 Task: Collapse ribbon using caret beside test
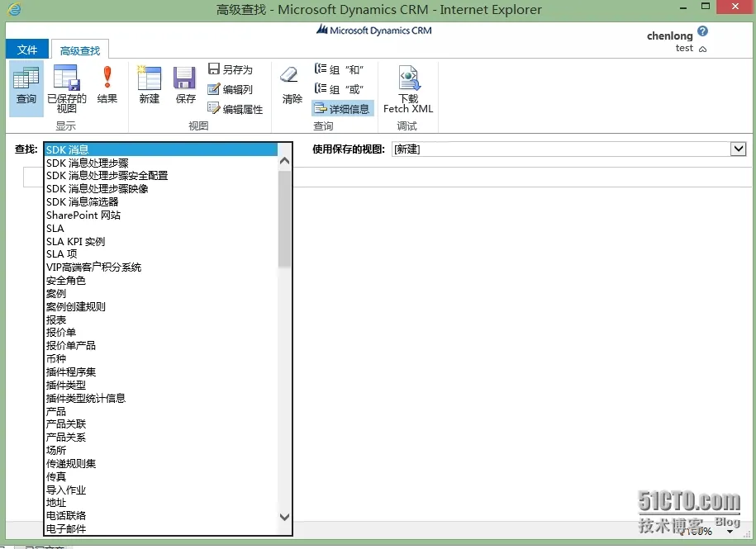[x=703, y=50]
